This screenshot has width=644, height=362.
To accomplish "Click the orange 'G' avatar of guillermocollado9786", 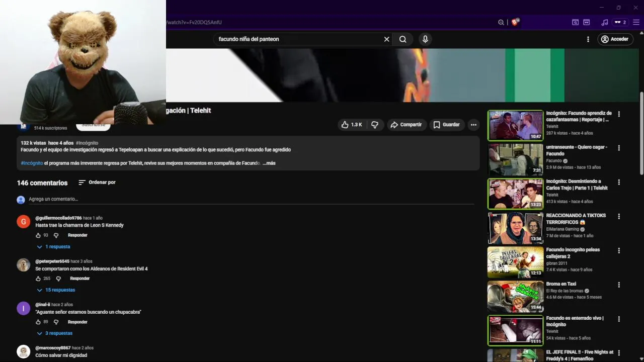I will [24, 222].
